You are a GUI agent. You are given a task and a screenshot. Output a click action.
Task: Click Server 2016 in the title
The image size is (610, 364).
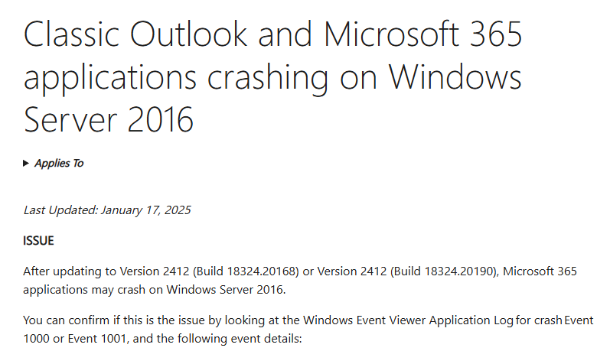[109, 120]
